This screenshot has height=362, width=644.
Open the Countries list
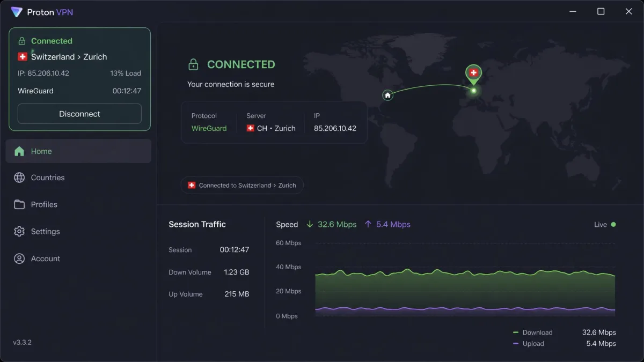click(x=78, y=178)
